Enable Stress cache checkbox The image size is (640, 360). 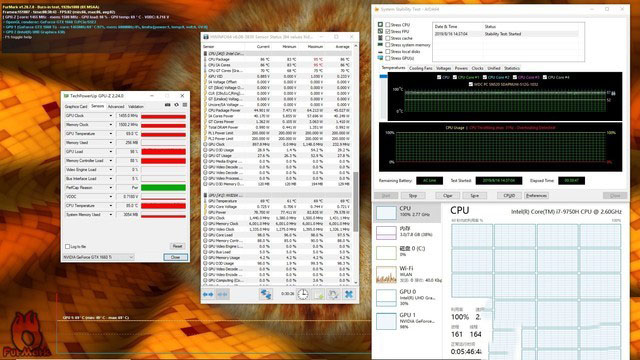[388, 38]
